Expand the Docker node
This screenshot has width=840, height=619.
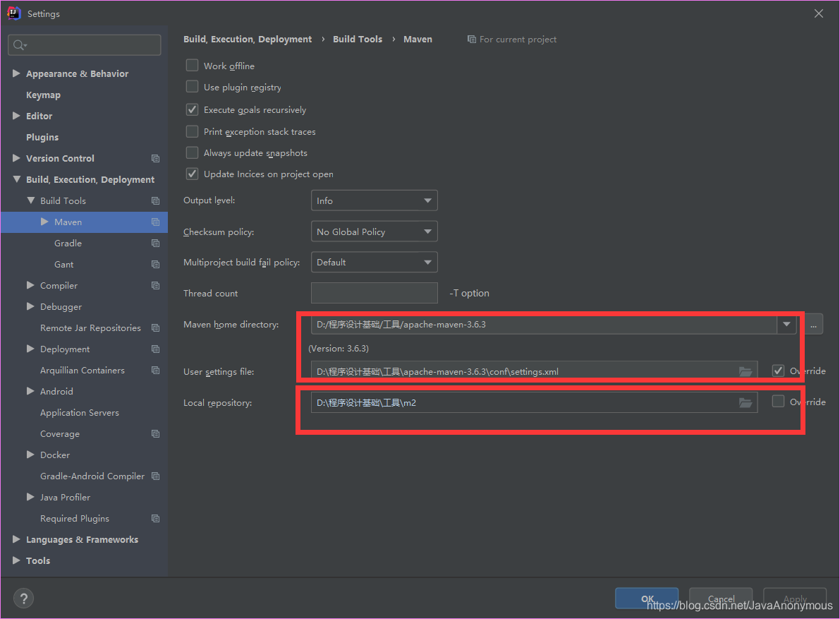(30, 455)
